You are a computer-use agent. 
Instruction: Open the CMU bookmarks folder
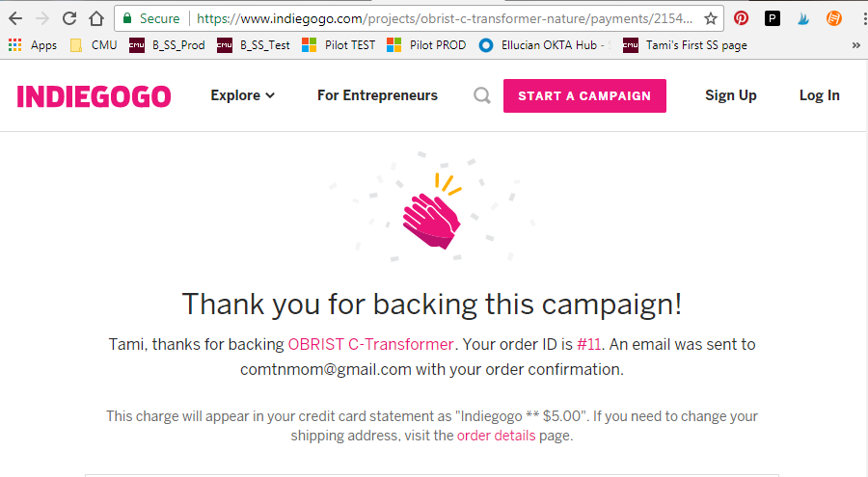[95, 45]
